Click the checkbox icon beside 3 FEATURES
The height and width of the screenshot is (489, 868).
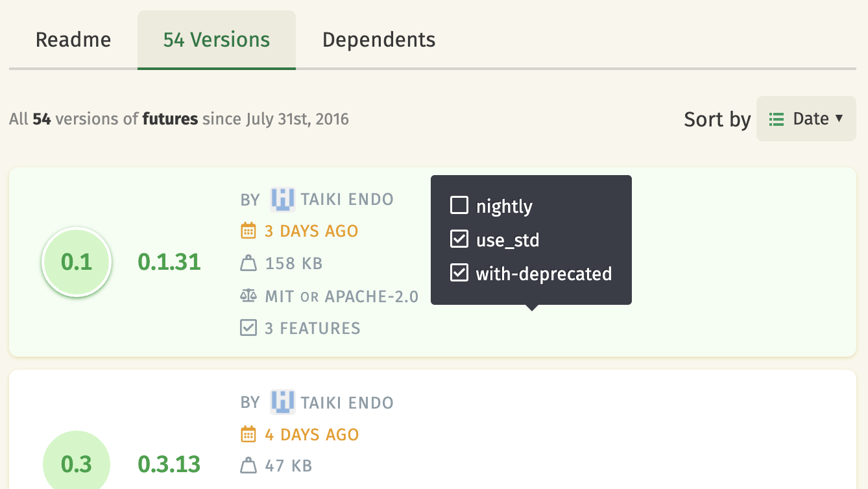point(248,328)
